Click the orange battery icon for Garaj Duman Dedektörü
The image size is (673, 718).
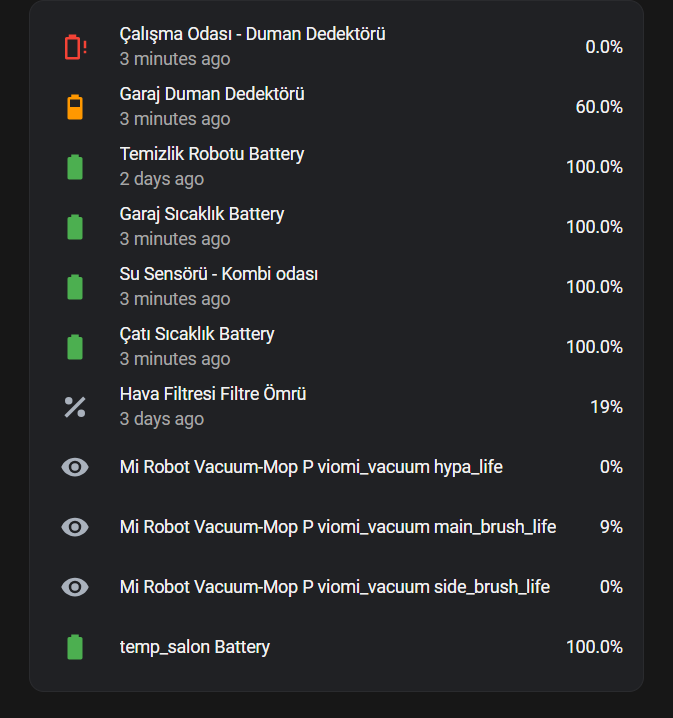[x=75, y=107]
